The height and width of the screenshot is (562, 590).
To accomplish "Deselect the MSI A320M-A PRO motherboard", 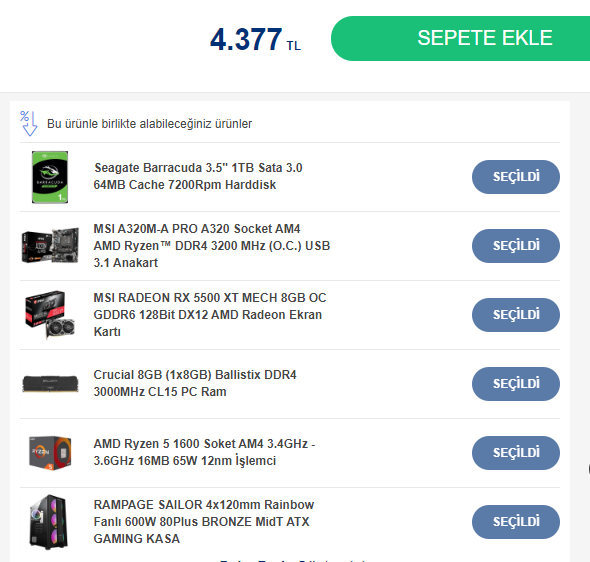I will click(x=516, y=246).
